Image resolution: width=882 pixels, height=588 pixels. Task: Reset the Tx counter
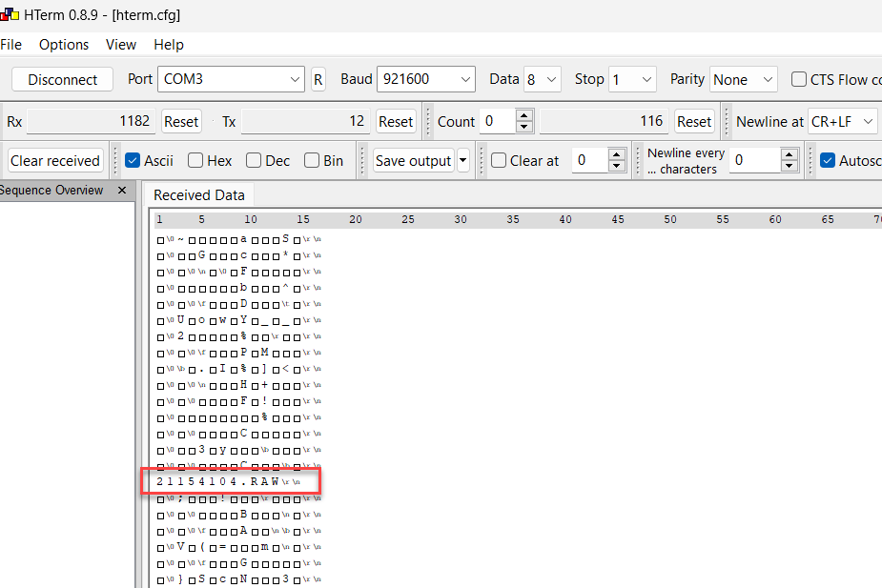pos(395,122)
